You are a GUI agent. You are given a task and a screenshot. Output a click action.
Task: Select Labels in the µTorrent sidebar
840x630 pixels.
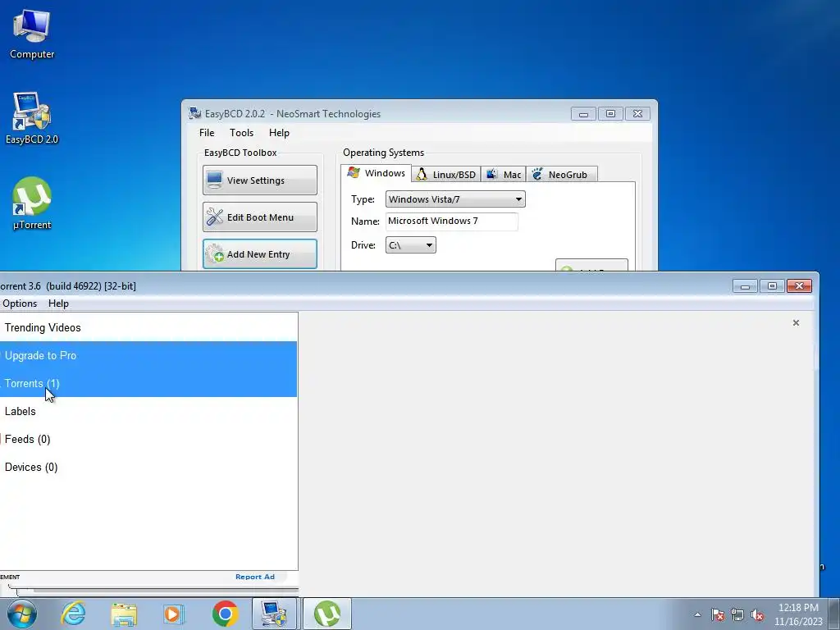pos(148,412)
